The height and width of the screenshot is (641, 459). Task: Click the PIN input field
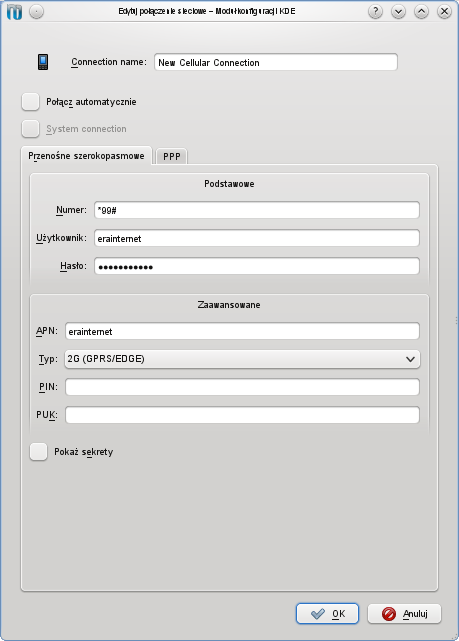point(242,387)
